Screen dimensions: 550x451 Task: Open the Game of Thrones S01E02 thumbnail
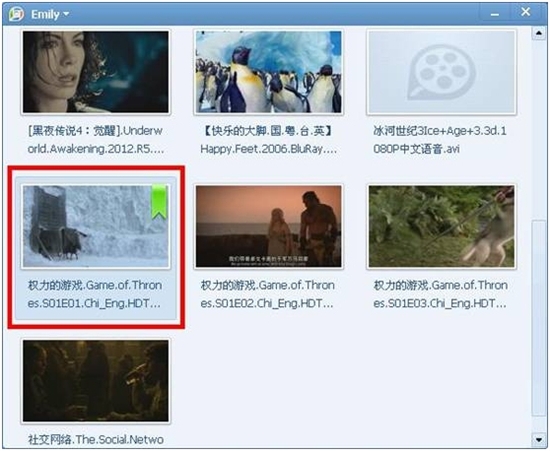tap(268, 226)
